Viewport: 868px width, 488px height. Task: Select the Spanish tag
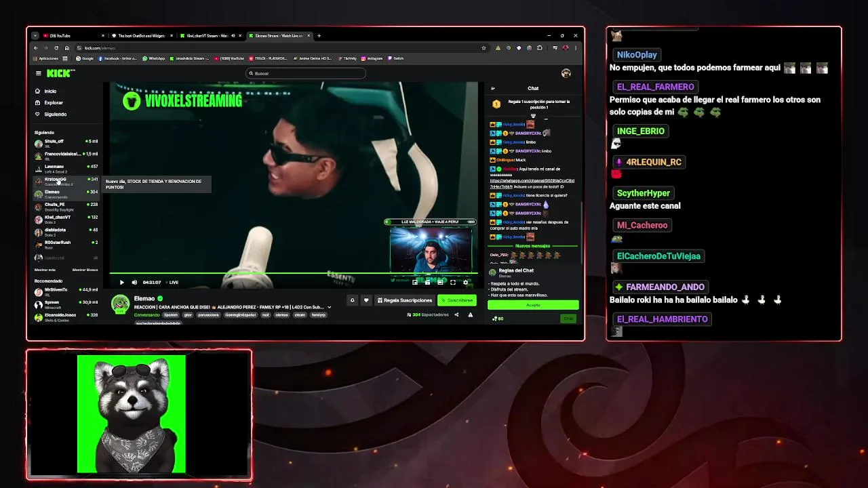coord(170,314)
